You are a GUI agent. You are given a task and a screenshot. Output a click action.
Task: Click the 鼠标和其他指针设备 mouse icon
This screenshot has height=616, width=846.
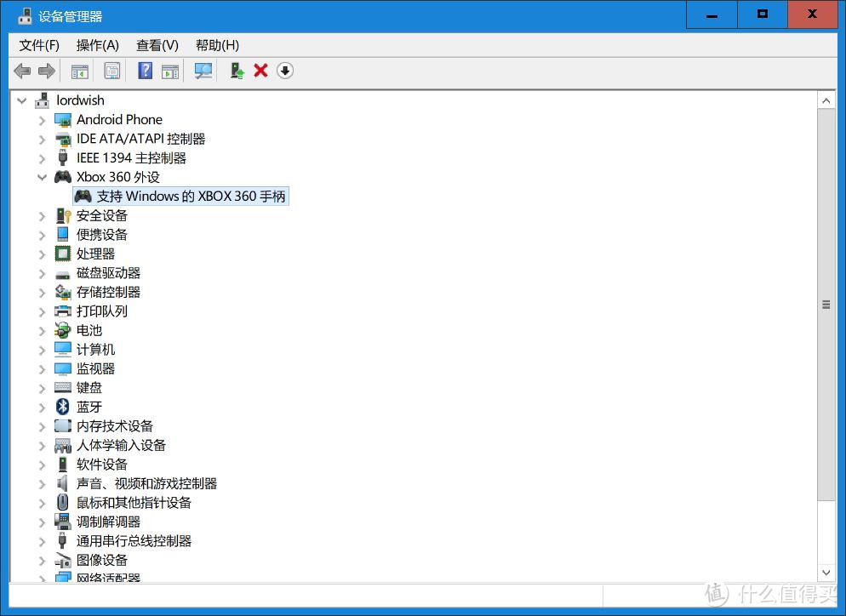[63, 502]
